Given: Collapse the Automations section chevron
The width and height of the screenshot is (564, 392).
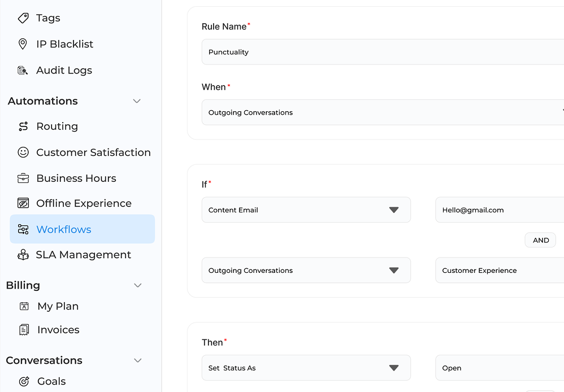Looking at the screenshot, I should (137, 101).
